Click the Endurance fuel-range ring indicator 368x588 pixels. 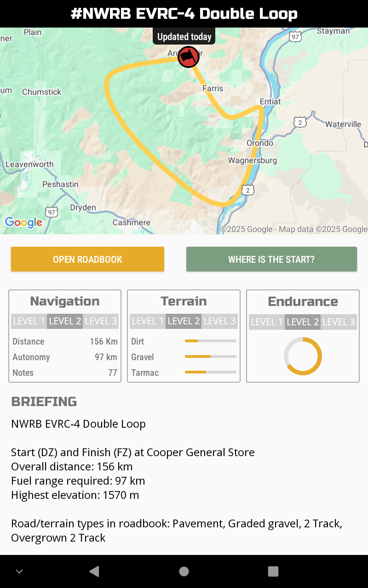(303, 356)
